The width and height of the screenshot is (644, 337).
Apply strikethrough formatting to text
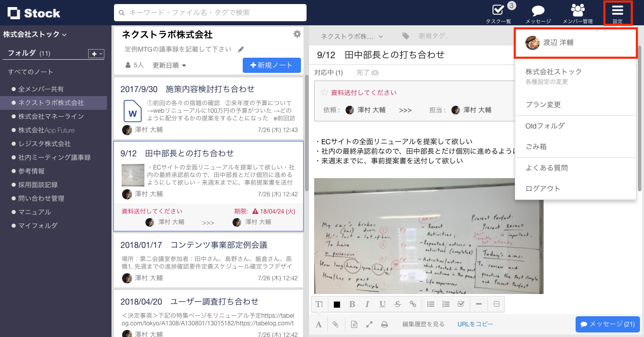click(398, 304)
